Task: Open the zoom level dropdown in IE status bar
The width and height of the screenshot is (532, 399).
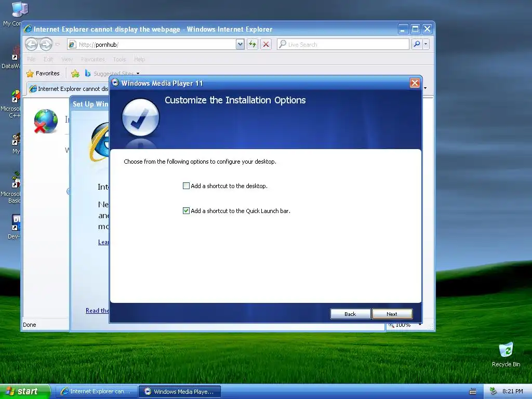Action: 420,325
